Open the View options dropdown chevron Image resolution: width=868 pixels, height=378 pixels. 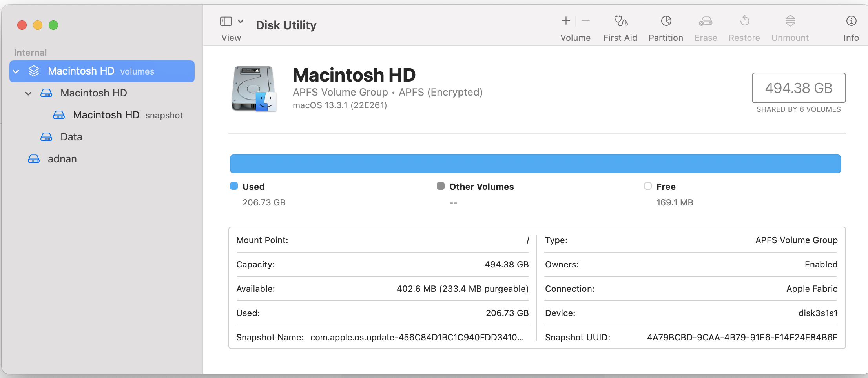coord(241,21)
